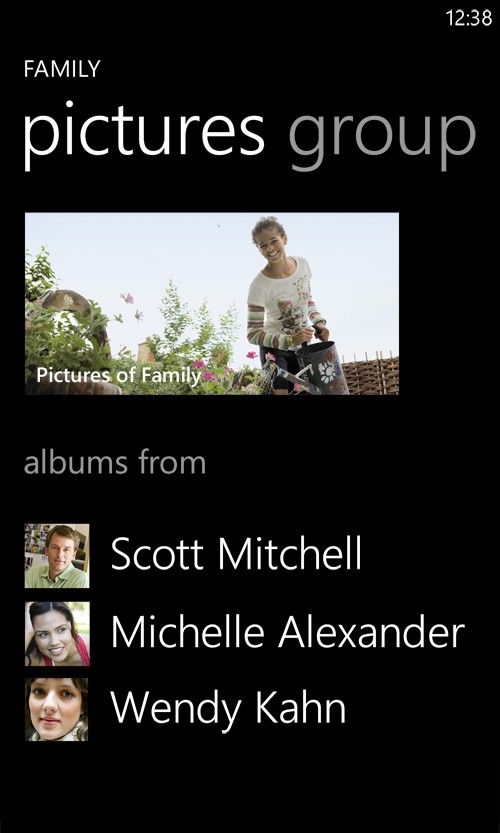Tap the 12:38 clock in status bar
Image resolution: width=500 pixels, height=833 pixels.
tap(469, 18)
